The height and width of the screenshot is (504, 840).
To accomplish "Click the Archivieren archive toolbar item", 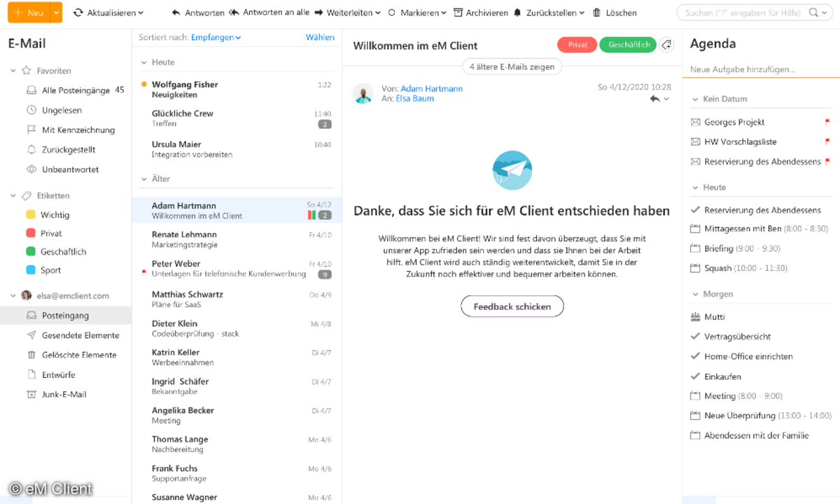I will tap(480, 13).
